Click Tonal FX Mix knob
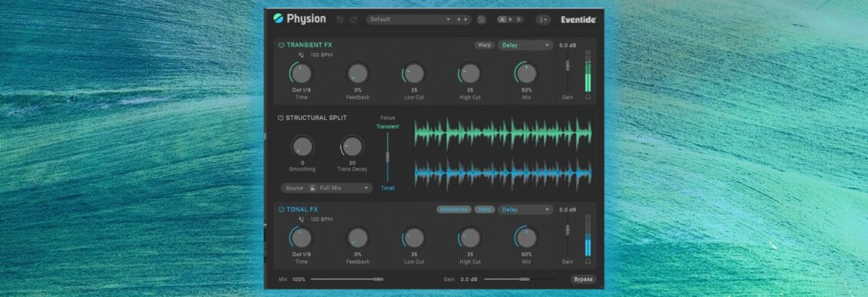868x297 pixels. (x=526, y=237)
